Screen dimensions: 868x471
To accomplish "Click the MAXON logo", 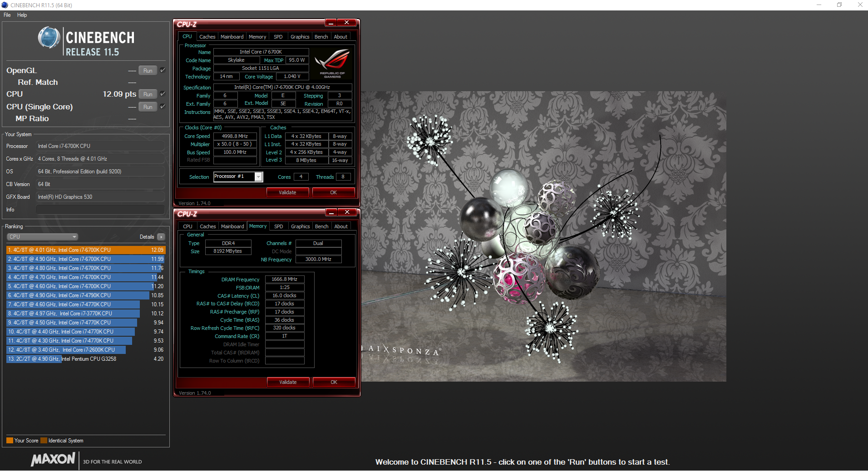I will [x=53, y=460].
